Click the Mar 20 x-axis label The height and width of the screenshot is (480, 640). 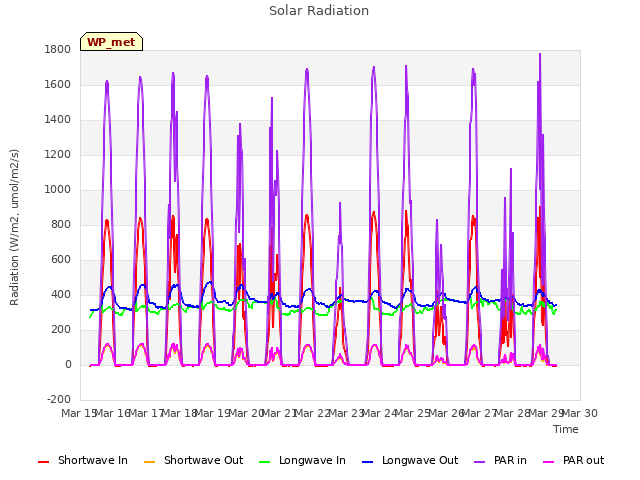point(246,413)
